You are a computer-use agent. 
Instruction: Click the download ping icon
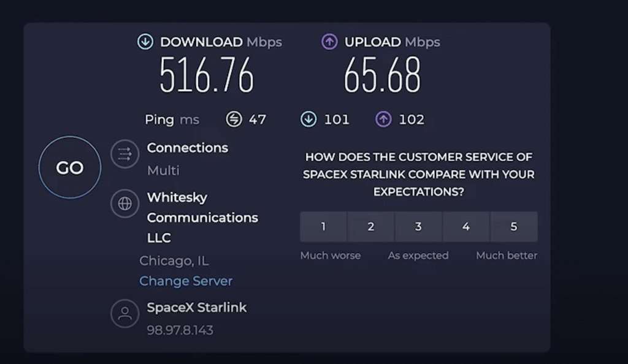click(308, 119)
